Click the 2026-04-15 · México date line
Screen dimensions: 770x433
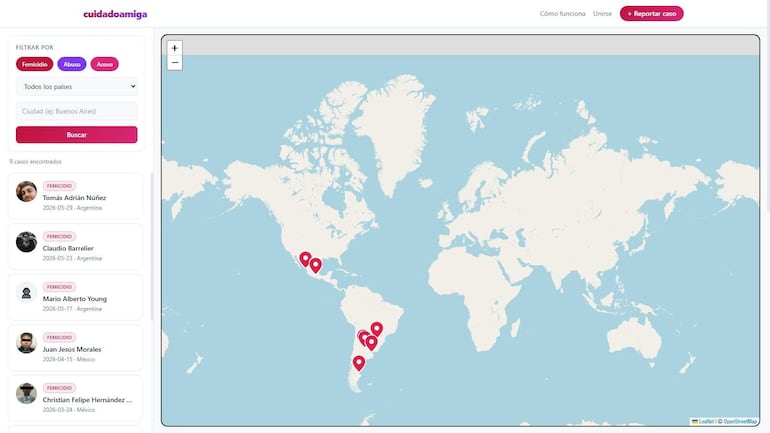(69, 360)
